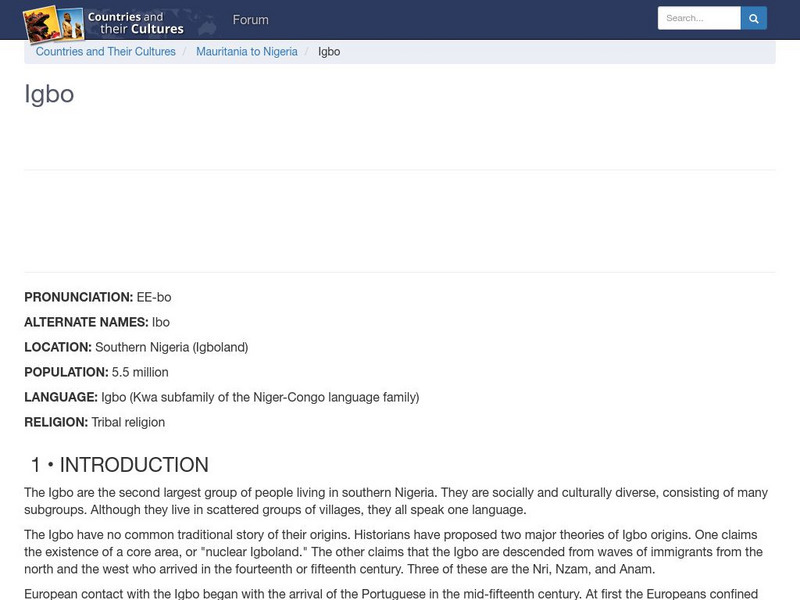Screen dimensions: 800x600
Task: Click the search magnifying glass icon
Action: pyautogui.click(x=753, y=17)
